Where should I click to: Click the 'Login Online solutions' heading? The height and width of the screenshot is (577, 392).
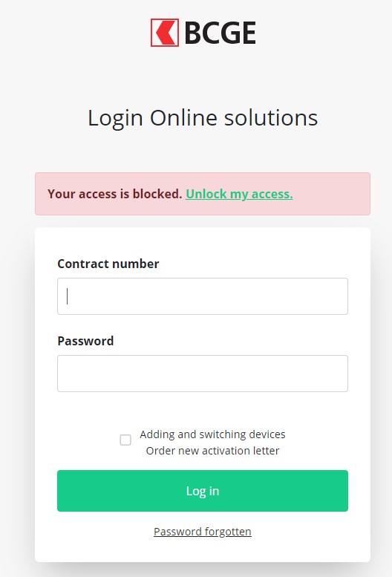(203, 118)
